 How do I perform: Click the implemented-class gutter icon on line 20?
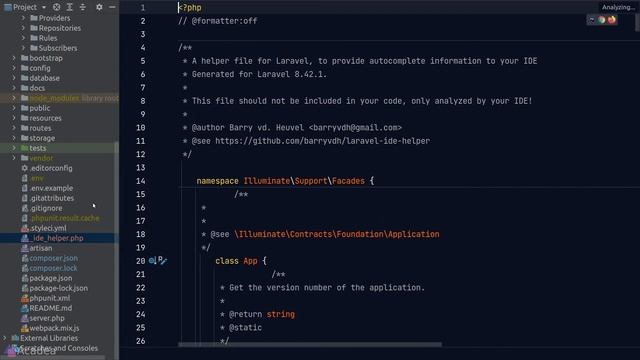click(152, 260)
